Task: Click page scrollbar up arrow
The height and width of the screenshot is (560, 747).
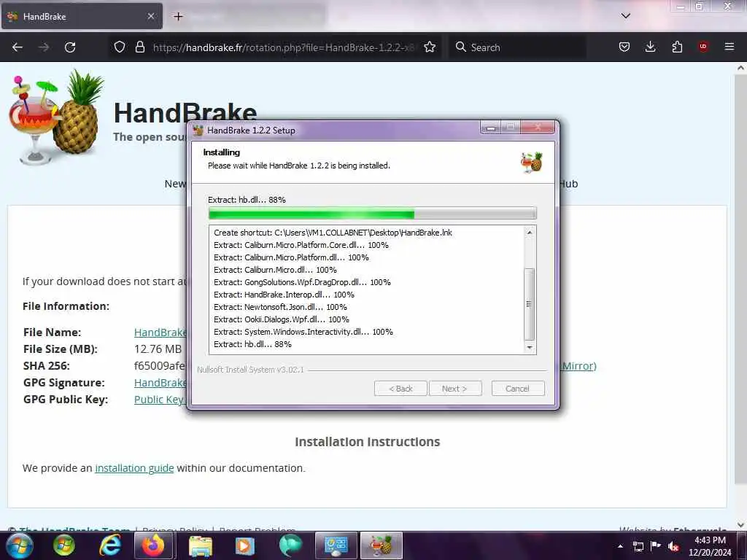Action: pos(741,68)
